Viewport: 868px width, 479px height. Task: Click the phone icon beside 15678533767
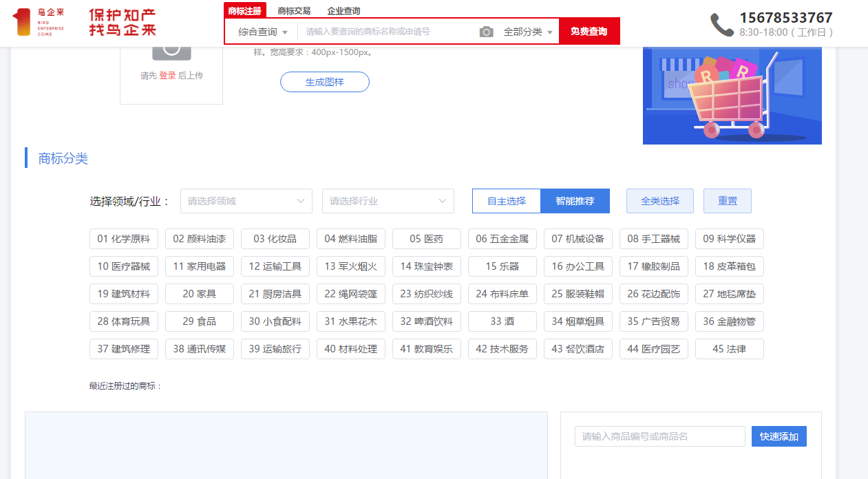722,25
